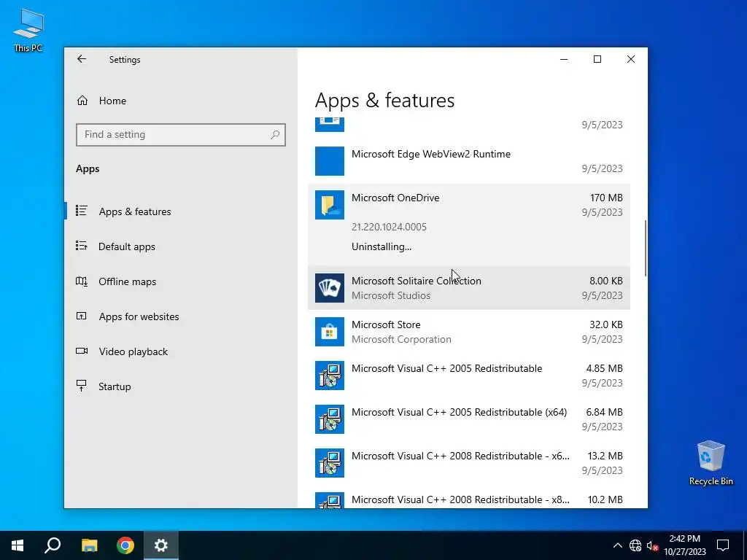This screenshot has width=747, height=560.
Task: Click the 170 MB size of OneDrive
Action: click(606, 198)
